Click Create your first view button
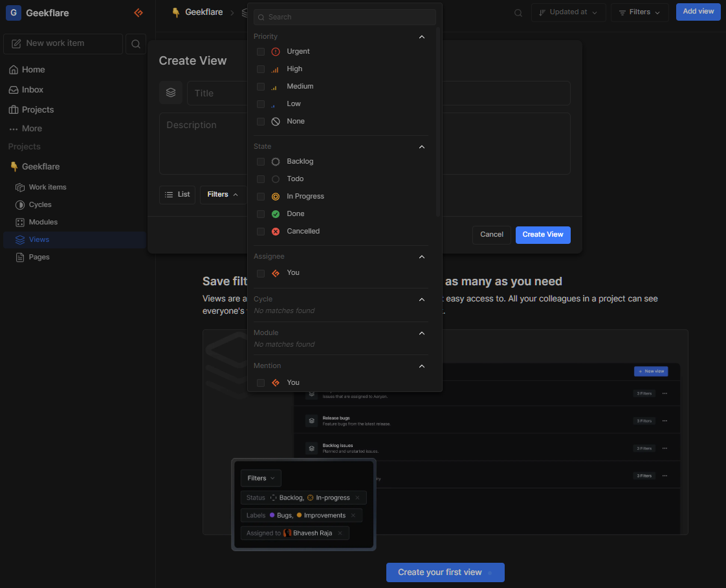This screenshot has height=588, width=726. point(445,572)
